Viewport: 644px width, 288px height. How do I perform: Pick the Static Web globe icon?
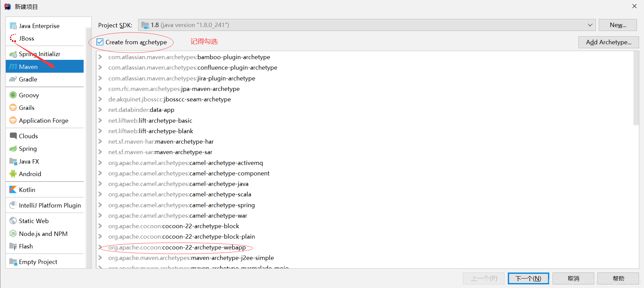click(13, 221)
